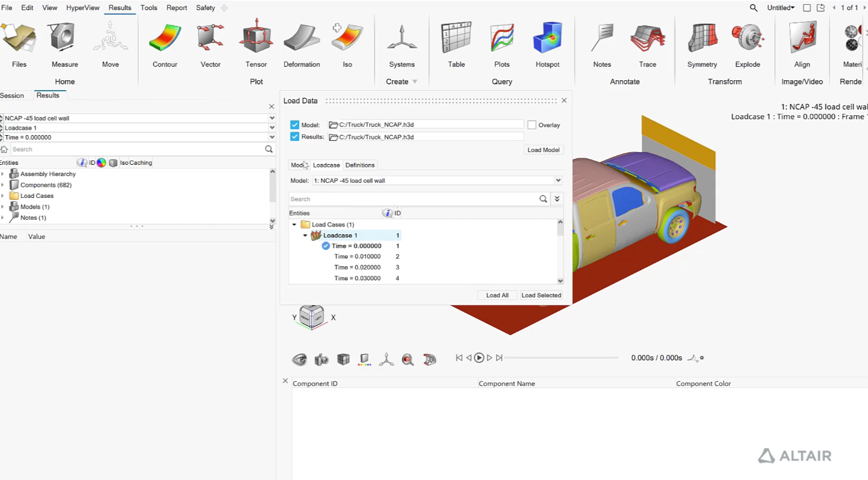Open the Contour plot tool
Viewport: 868px width, 480px height.
point(165,45)
